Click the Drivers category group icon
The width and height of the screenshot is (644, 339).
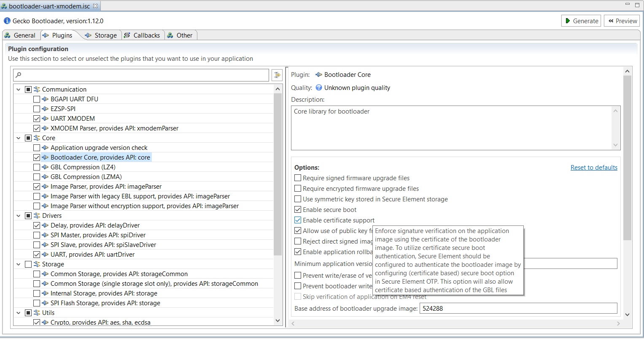point(37,216)
